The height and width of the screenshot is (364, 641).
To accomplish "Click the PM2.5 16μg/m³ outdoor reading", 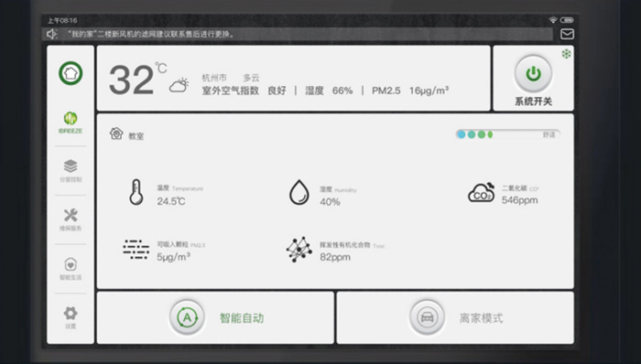I will coord(410,91).
